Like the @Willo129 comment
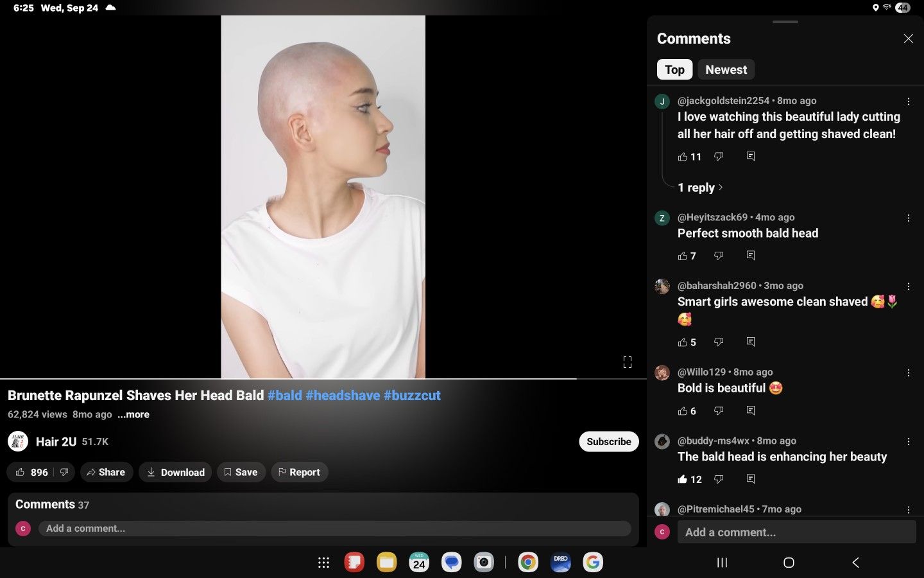Viewport: 924px width, 578px height. click(x=683, y=411)
